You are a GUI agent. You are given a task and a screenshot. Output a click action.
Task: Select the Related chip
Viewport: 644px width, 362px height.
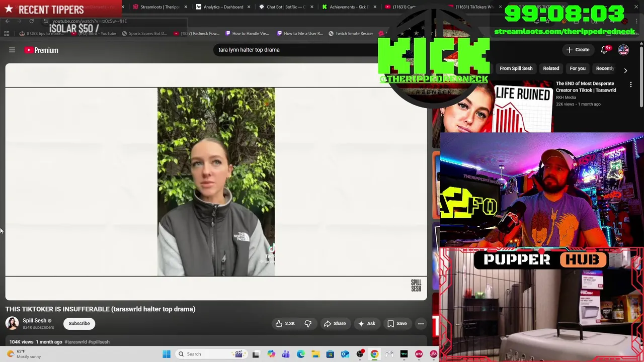551,68
